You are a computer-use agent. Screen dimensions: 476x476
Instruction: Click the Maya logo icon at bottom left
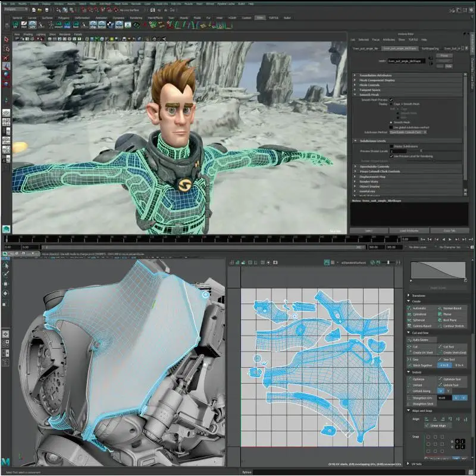point(5,462)
